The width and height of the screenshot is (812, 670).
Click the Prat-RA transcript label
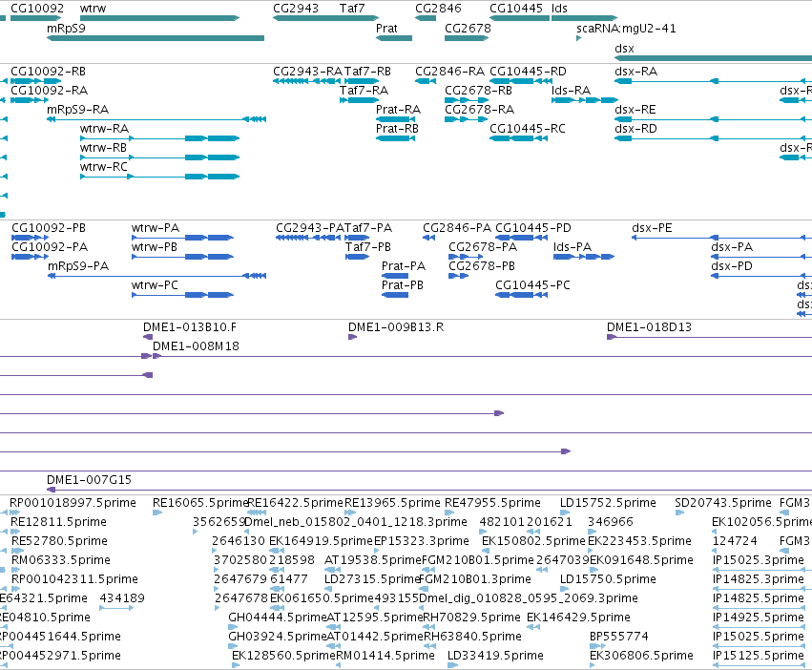pyautogui.click(x=398, y=110)
